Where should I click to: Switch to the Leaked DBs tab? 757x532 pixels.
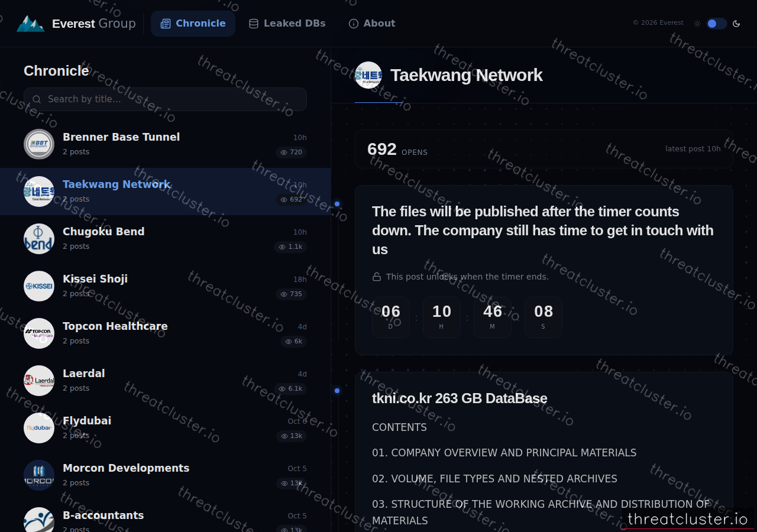(x=287, y=24)
